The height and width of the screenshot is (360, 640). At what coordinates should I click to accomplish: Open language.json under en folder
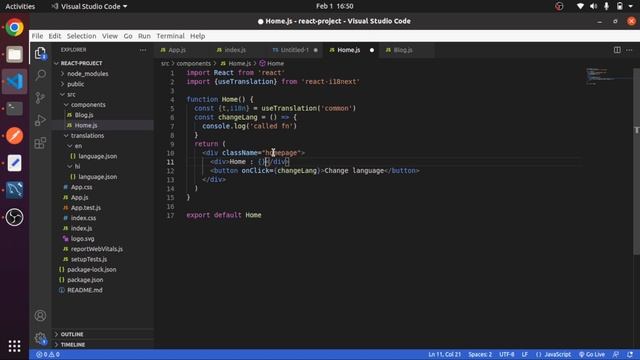pyautogui.click(x=98, y=156)
